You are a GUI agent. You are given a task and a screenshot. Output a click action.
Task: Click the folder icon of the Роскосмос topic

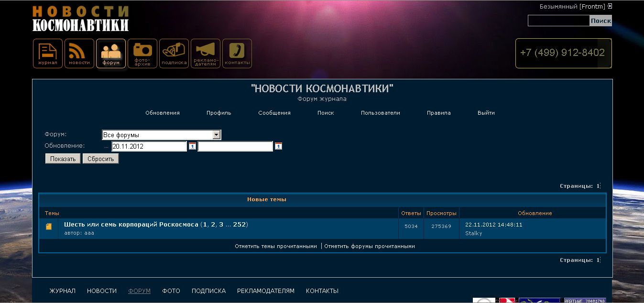click(49, 227)
